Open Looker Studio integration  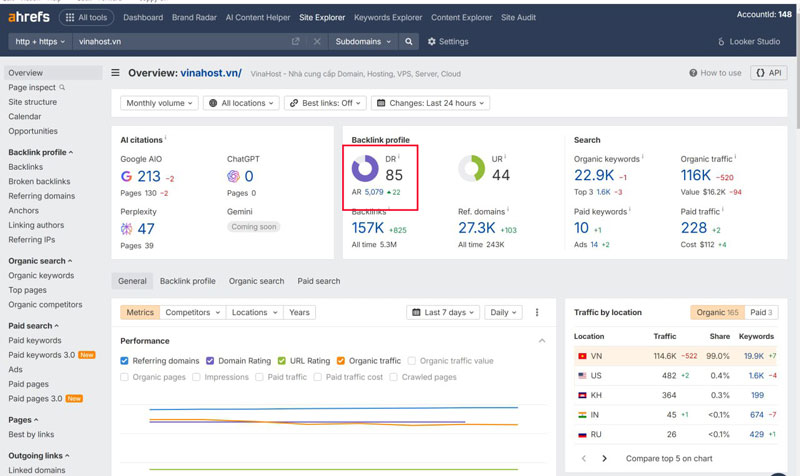tap(749, 41)
